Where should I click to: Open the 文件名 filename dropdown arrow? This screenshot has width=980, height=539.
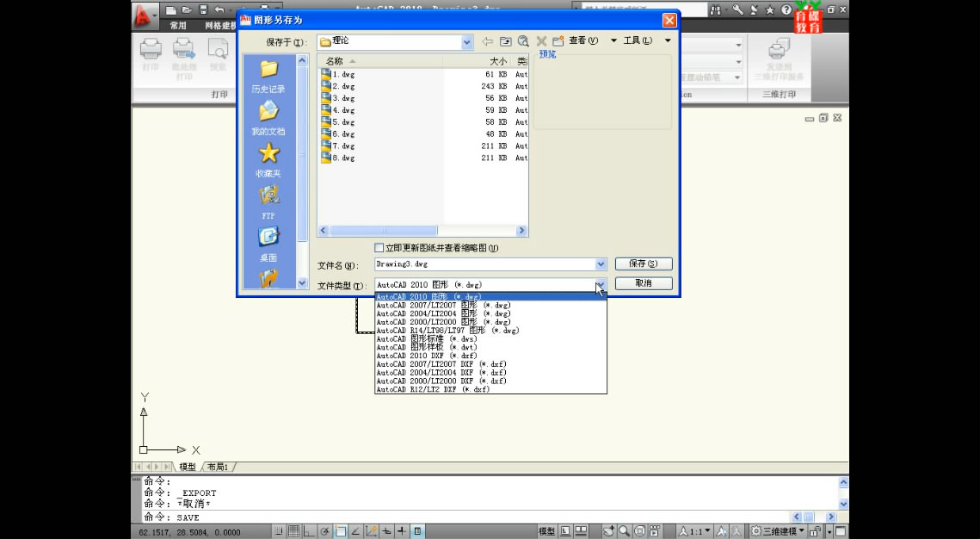(601, 264)
